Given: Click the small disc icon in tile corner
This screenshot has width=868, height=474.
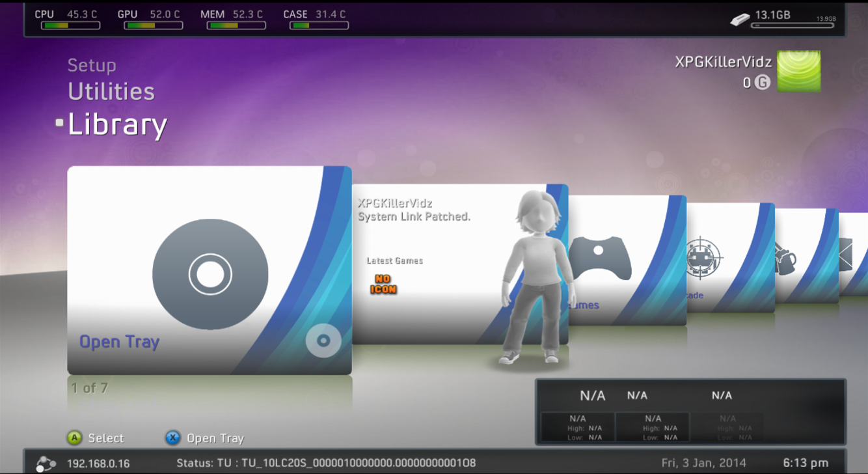Looking at the screenshot, I should point(323,341).
